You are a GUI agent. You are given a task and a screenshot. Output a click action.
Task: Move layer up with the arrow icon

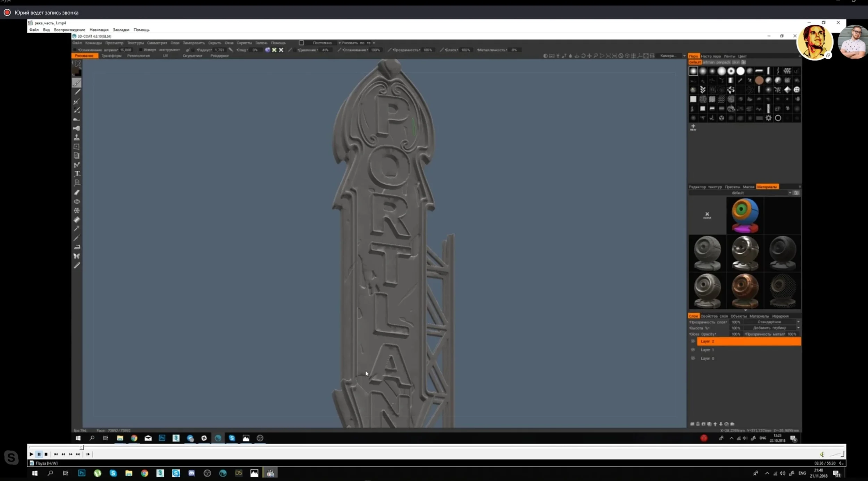(715, 424)
